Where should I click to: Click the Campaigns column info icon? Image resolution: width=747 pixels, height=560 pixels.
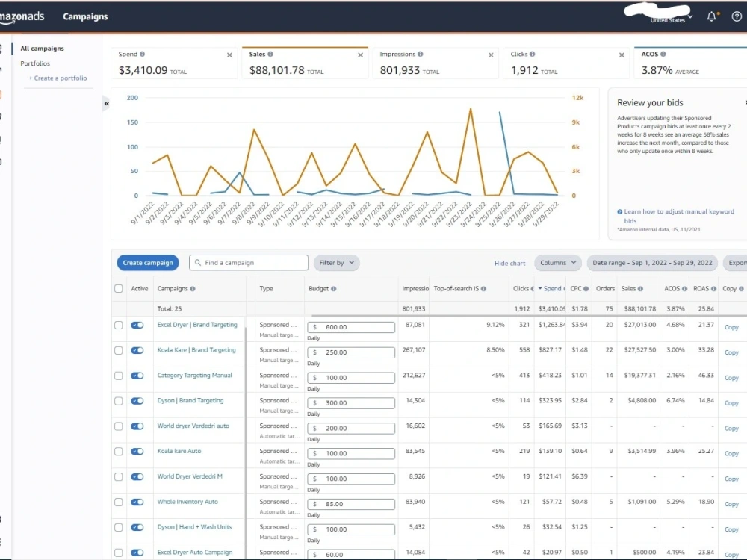(193, 289)
